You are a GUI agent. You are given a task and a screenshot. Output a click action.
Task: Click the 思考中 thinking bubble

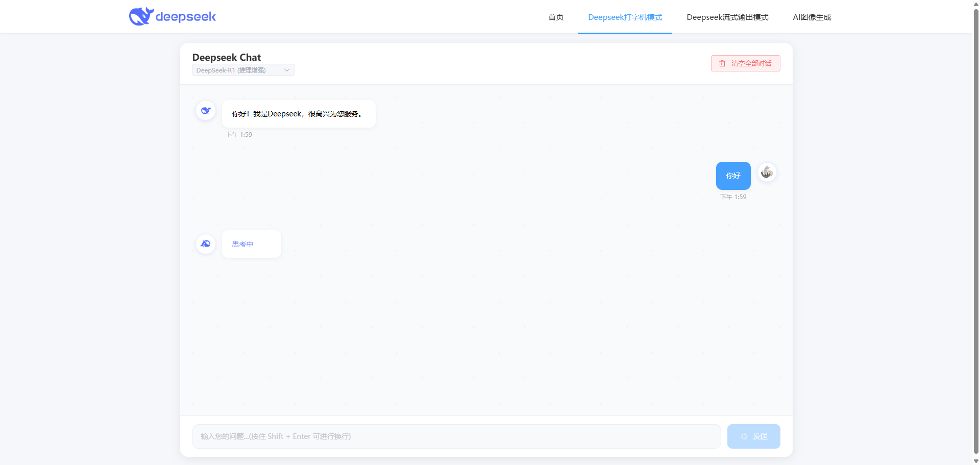pos(251,244)
